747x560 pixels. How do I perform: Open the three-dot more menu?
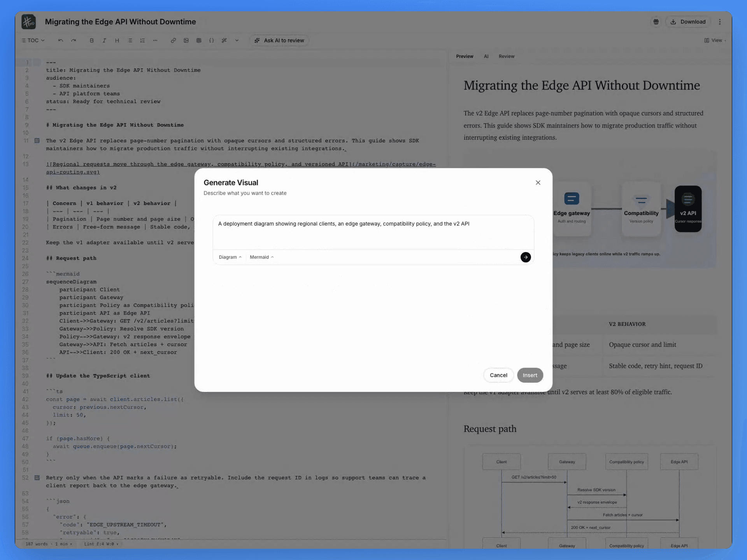[720, 22]
